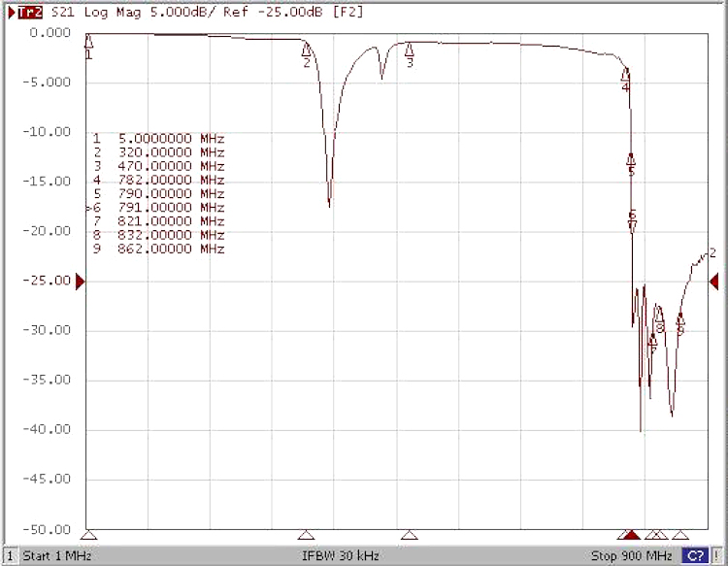Click marker 3 triangle on the trace
The image size is (728, 566).
409,50
